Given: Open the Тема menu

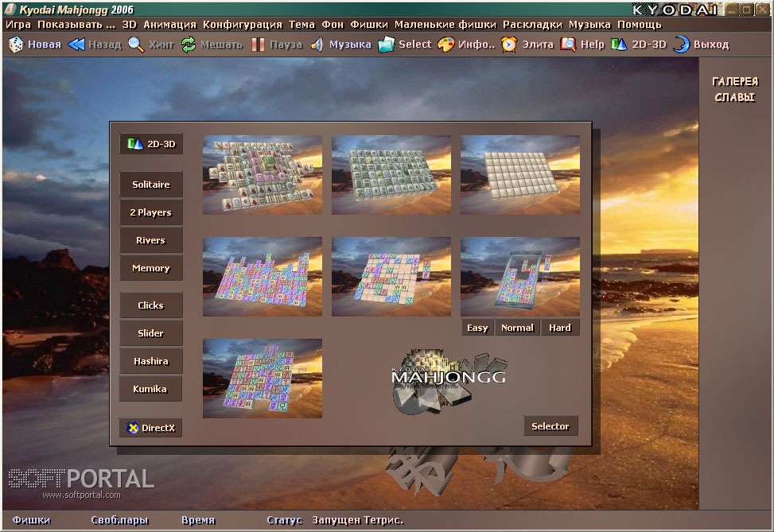Looking at the screenshot, I should pyautogui.click(x=301, y=25).
